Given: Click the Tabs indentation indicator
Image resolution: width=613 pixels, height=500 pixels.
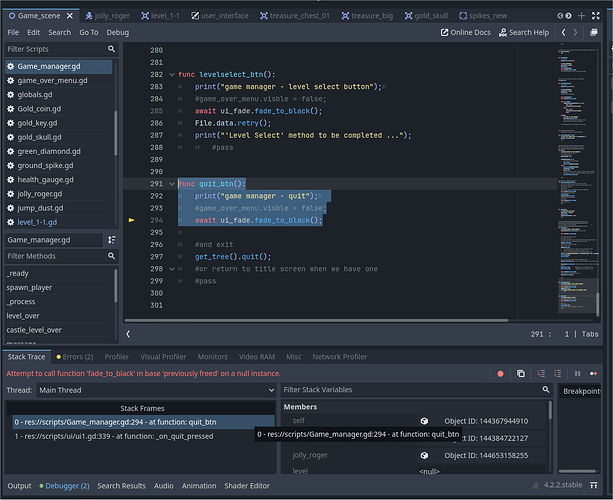Looking at the screenshot, I should [590, 334].
